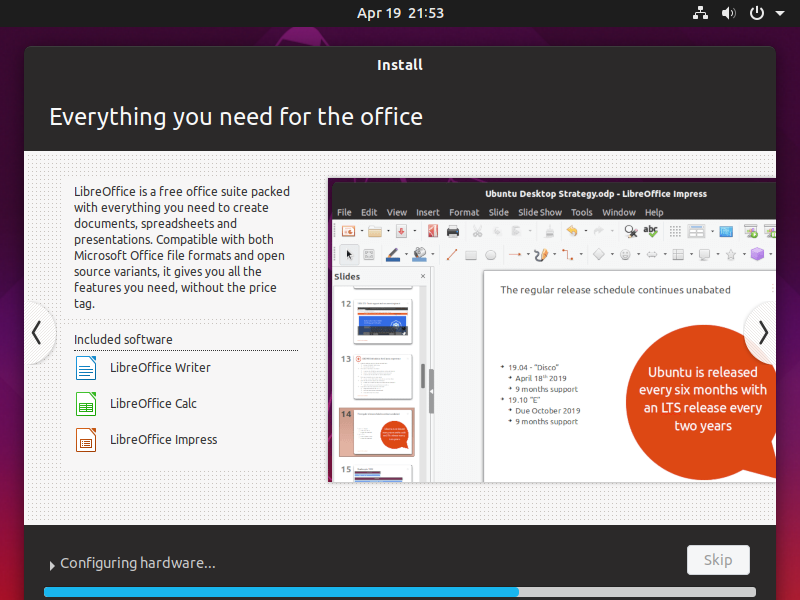This screenshot has height=600, width=800.
Task: Click the Undo arrow icon
Action: click(x=572, y=232)
